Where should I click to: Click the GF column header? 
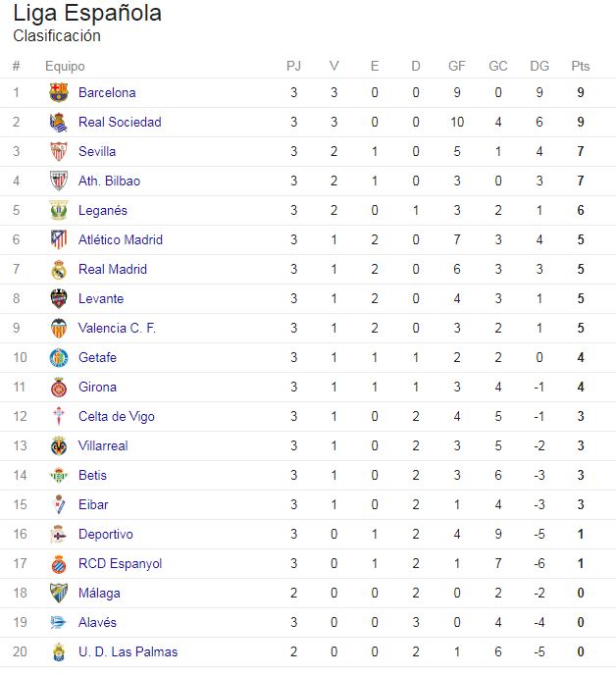tap(457, 67)
